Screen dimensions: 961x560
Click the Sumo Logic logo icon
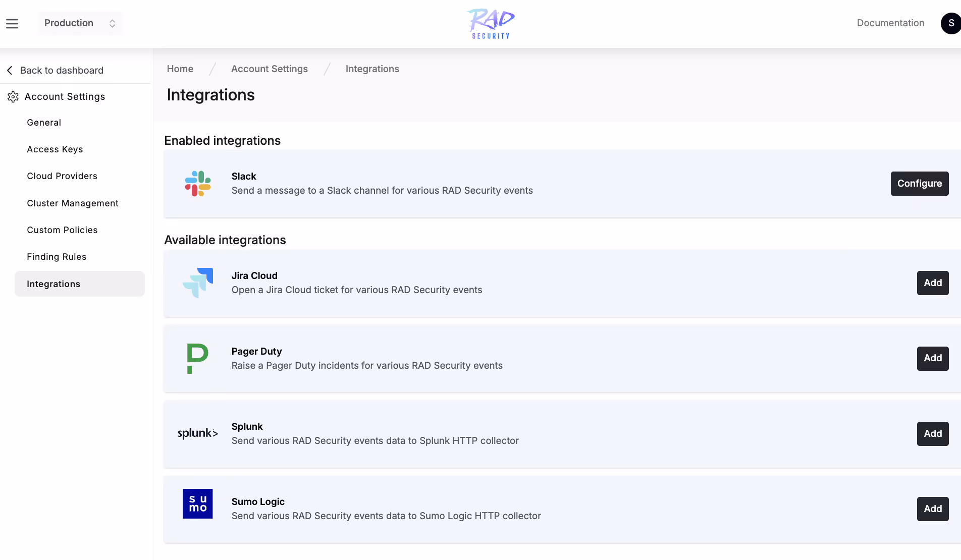198,503
